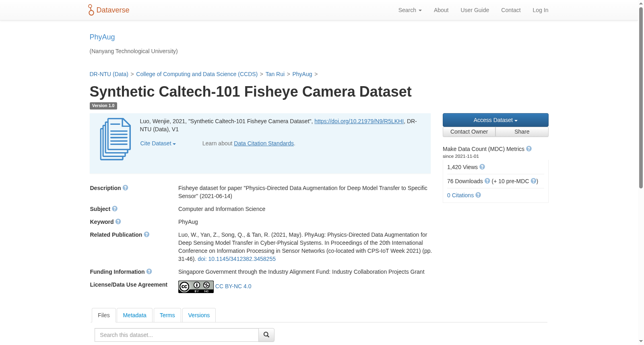Click the '1,420 Views' metric text
This screenshot has width=644, height=345.
[462, 167]
